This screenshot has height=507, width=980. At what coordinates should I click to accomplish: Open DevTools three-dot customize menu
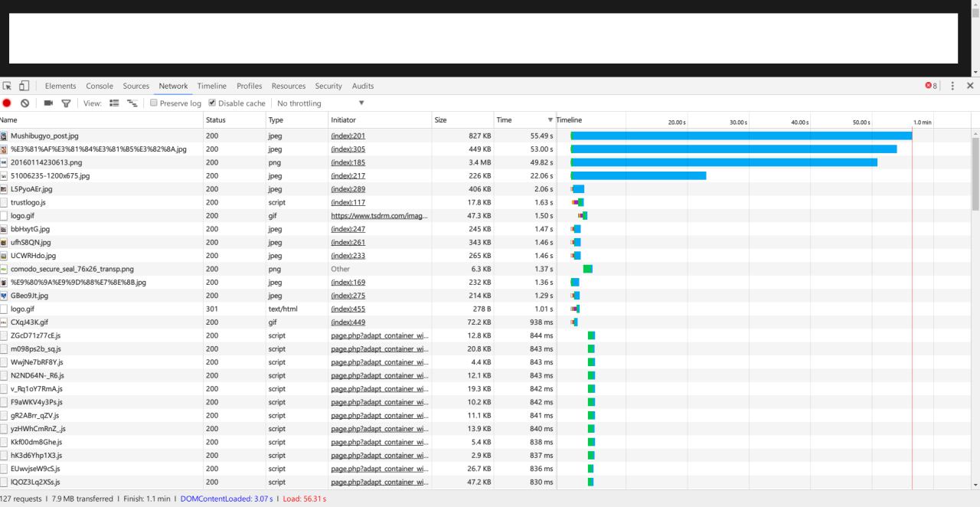pos(953,86)
